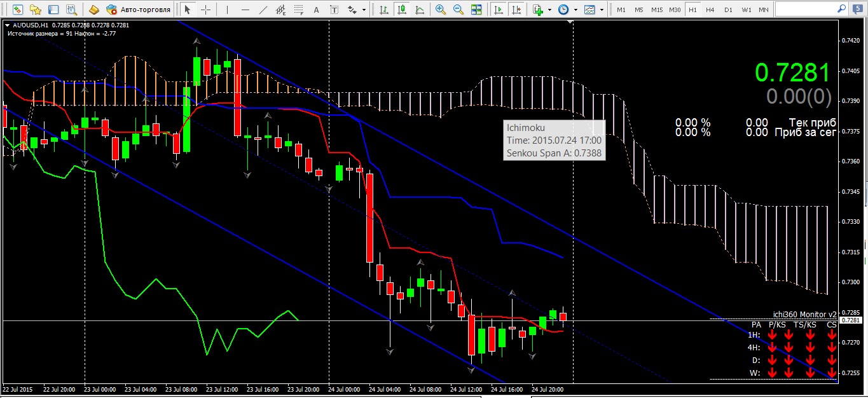Expand the arrows objects dropdown arrow
Screen dimensions: 868x398
(364, 10)
